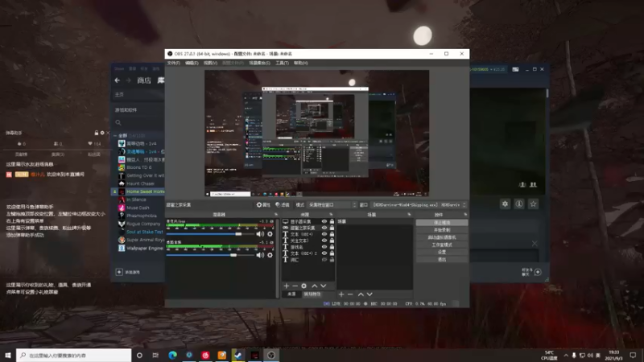Open Windows Start menu

8,355
